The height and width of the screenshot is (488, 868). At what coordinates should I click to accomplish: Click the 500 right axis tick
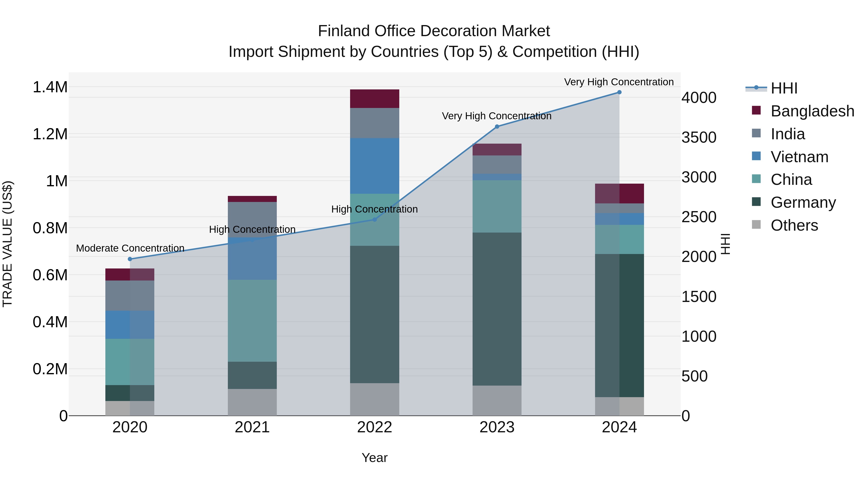coord(694,376)
